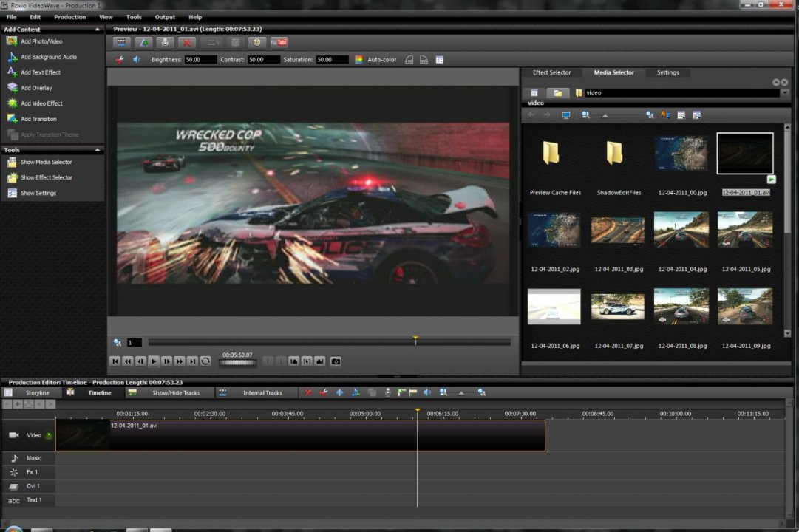Image resolution: width=799 pixels, height=532 pixels.
Task: Open the Tools menu
Action: (134, 17)
